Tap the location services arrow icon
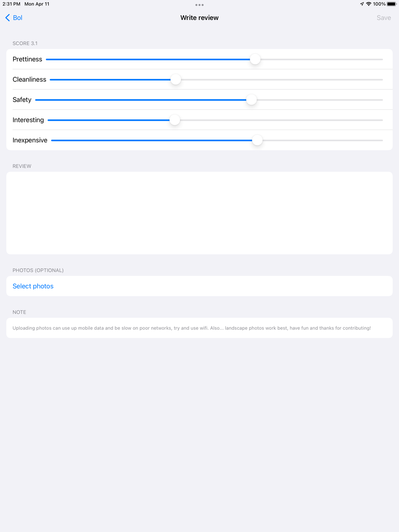399x532 pixels. click(362, 4)
